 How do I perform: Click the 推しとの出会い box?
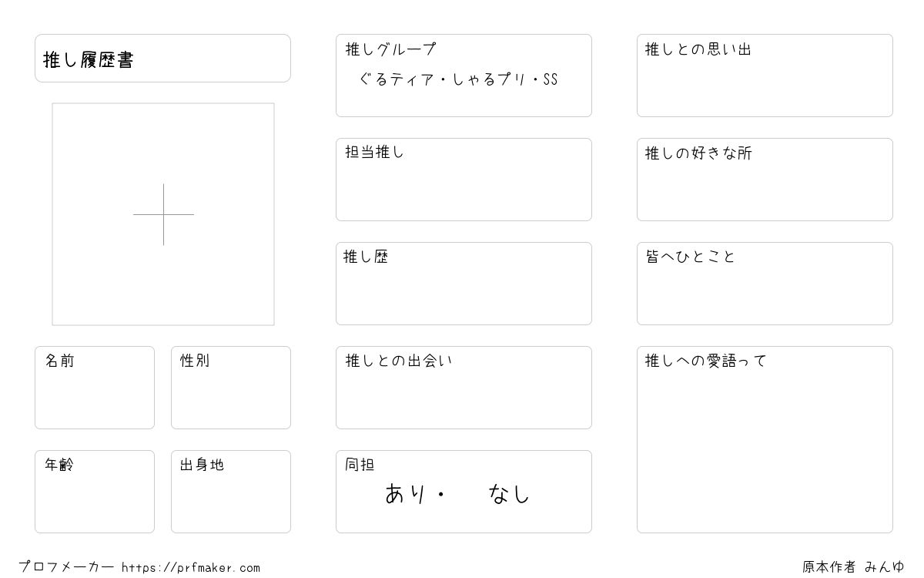tap(464, 388)
